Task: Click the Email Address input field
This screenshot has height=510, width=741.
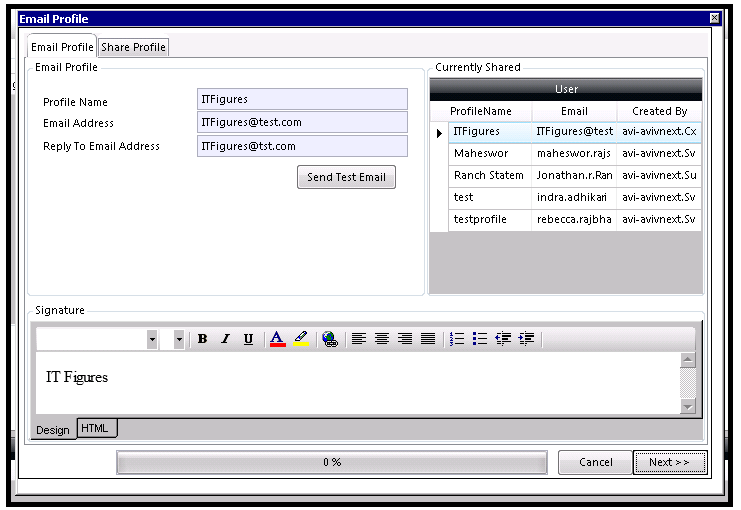Action: [x=302, y=122]
